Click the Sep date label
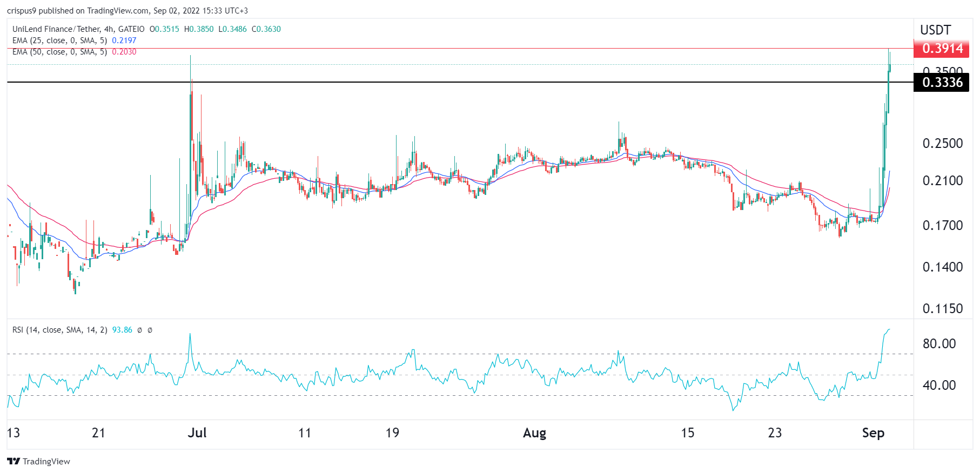This screenshot has width=980, height=473. pyautogui.click(x=873, y=433)
